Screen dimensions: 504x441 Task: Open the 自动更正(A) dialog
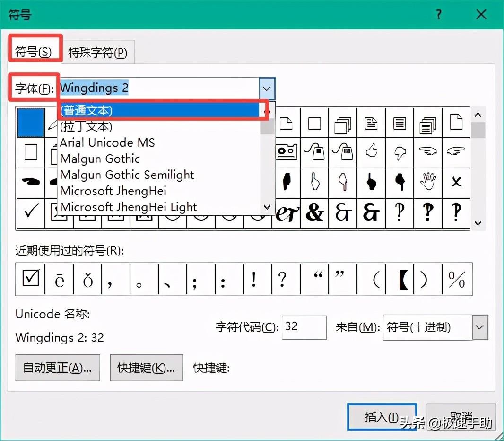[57, 368]
